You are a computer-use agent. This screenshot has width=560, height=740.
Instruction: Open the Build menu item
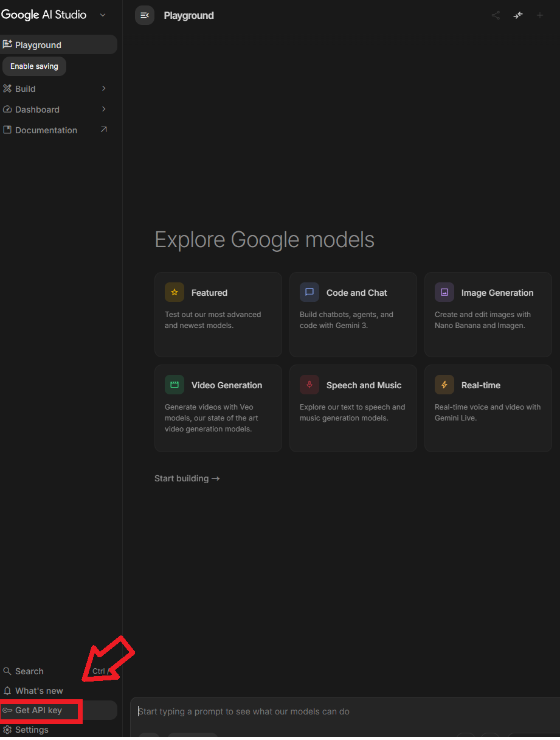(x=58, y=88)
